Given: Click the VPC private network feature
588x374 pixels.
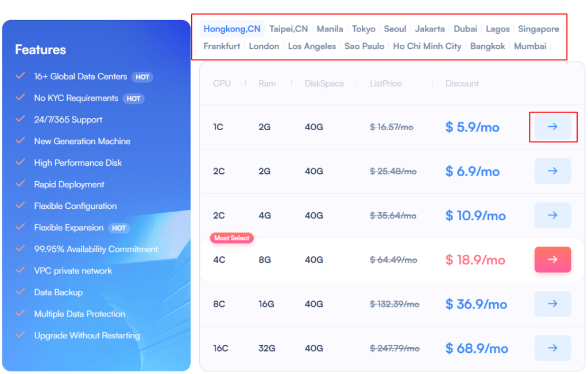Looking at the screenshot, I should [x=73, y=271].
